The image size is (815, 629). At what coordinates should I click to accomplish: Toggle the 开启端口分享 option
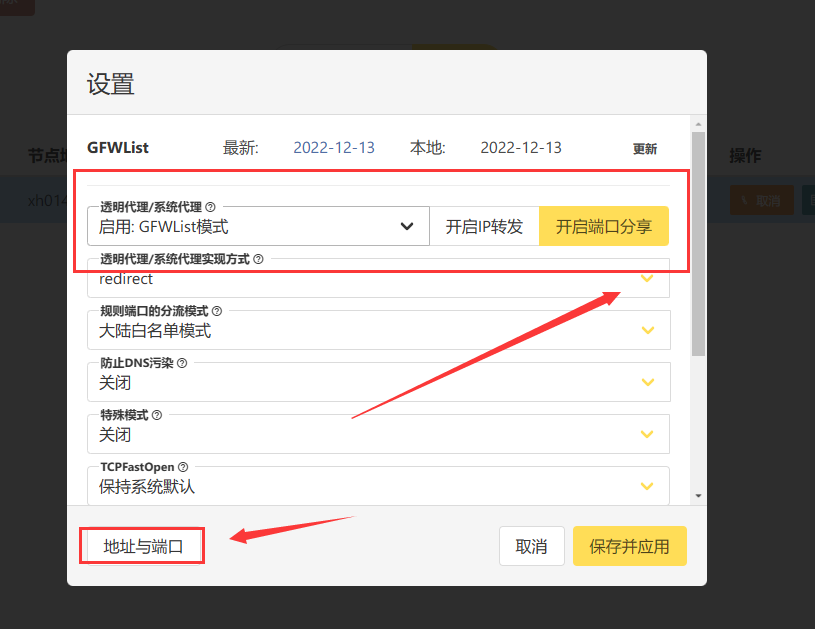click(604, 226)
